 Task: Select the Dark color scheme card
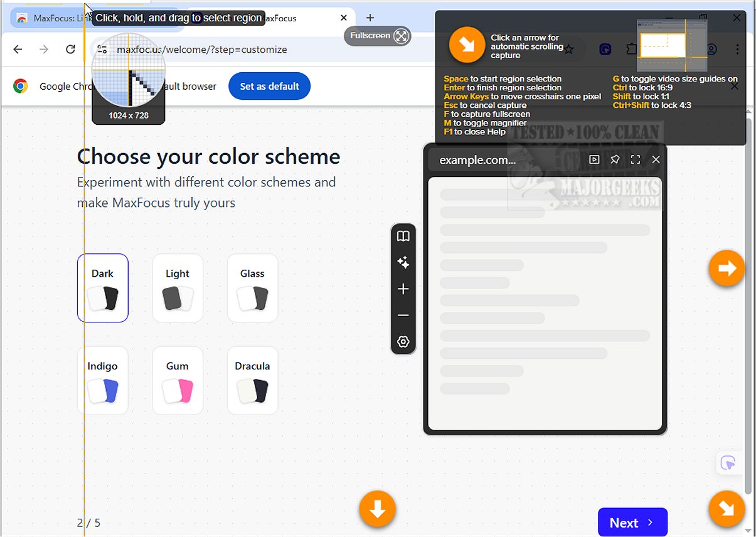coord(102,288)
